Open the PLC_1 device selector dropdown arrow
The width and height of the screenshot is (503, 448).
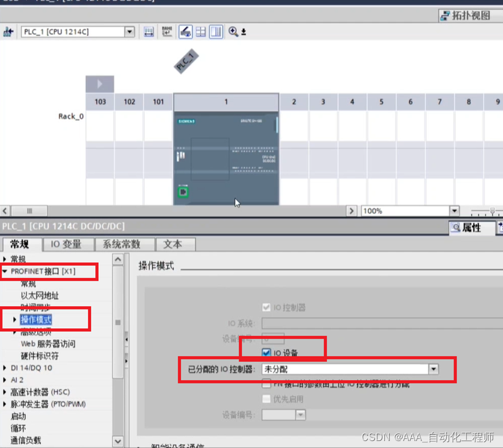tap(130, 32)
